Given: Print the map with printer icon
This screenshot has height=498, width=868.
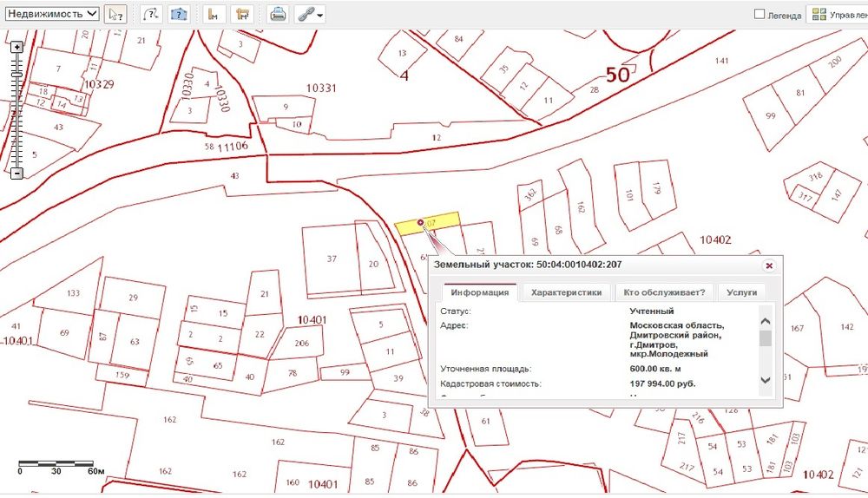Looking at the screenshot, I should click(278, 15).
